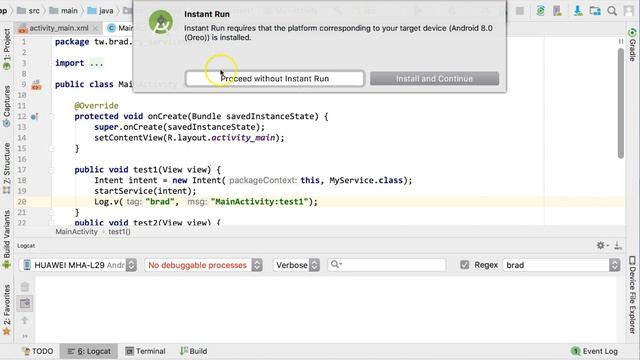Open the SDK Manager download icon
Image resolution: width=640 pixels, height=360 pixels.
pyautogui.click(x=578, y=11)
